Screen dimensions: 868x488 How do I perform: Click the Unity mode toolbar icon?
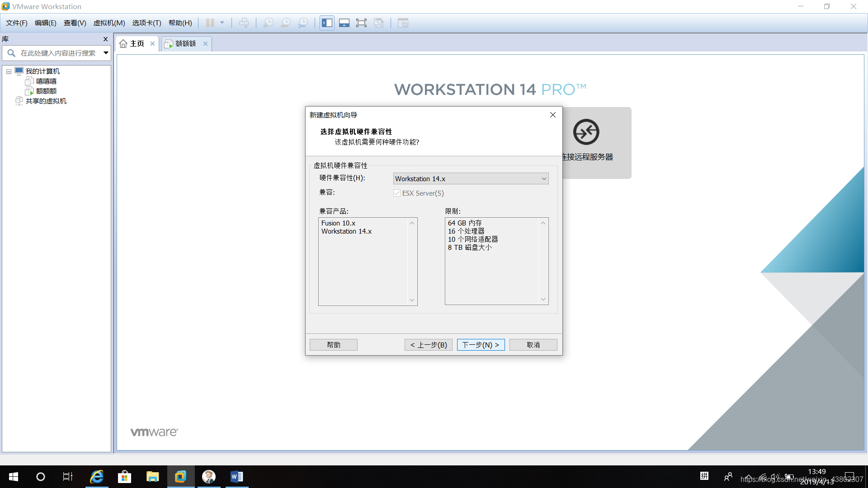(x=379, y=23)
